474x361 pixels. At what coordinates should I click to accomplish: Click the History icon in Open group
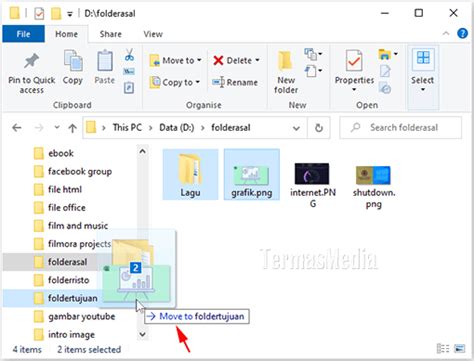point(385,88)
